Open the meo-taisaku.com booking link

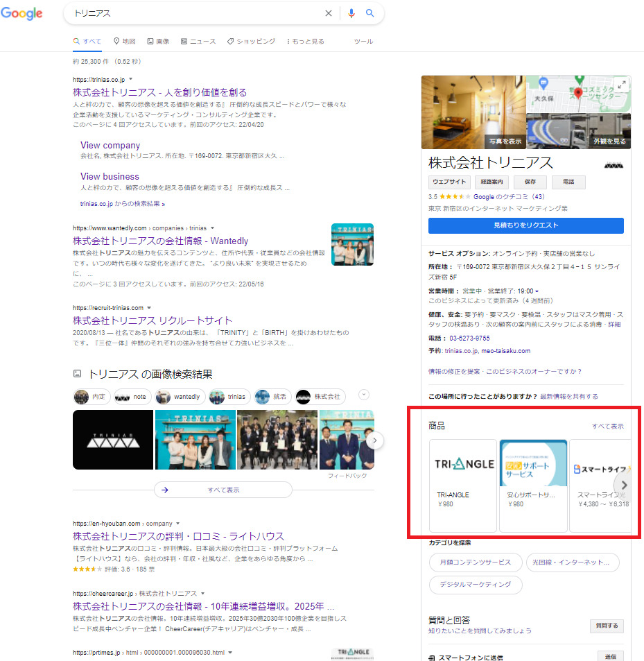pyautogui.click(x=506, y=351)
